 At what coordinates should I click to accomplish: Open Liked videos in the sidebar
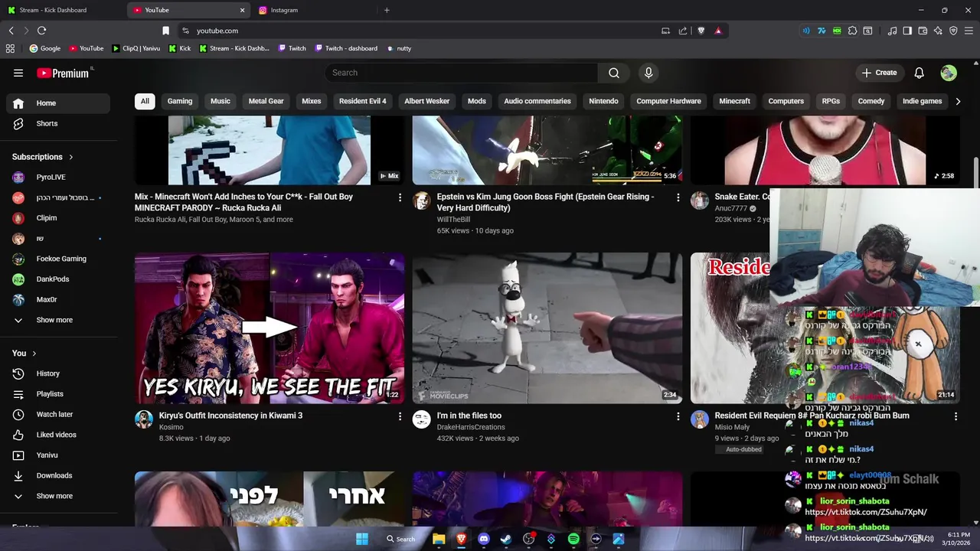click(x=58, y=435)
